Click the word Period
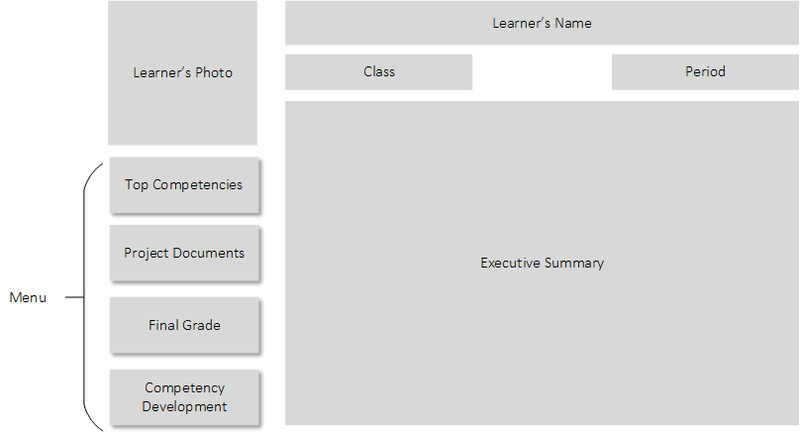This screenshot has width=800, height=434. point(705,72)
